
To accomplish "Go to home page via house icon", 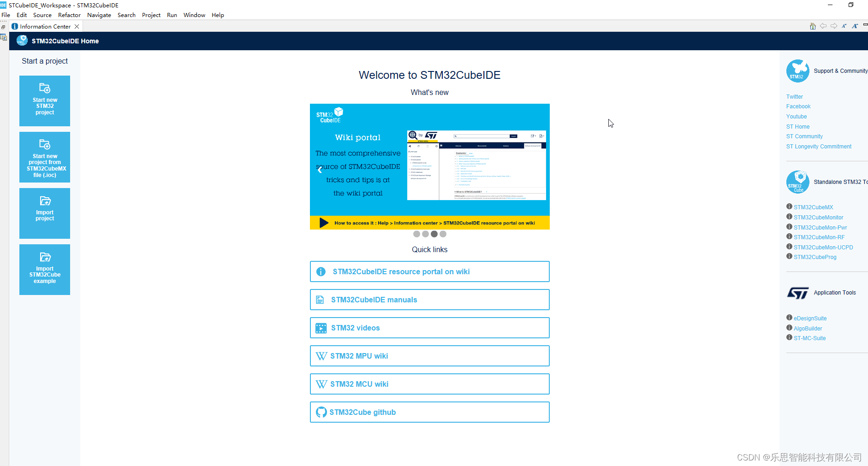I will coord(813,26).
